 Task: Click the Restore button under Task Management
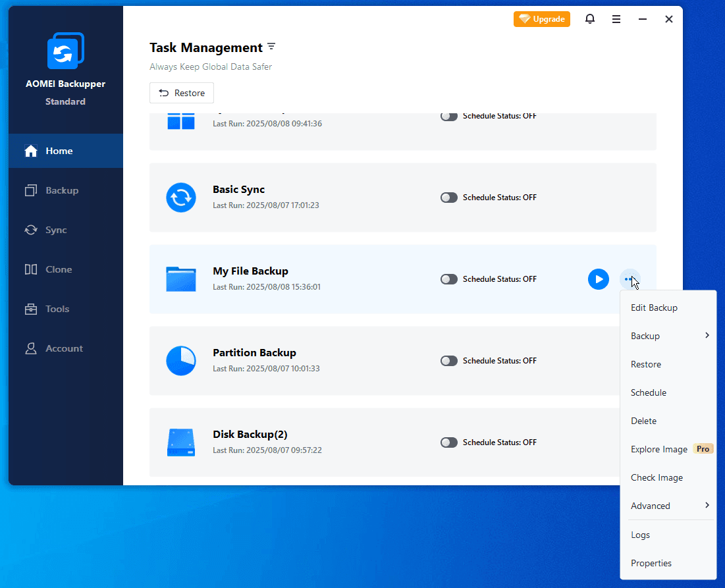pos(182,93)
